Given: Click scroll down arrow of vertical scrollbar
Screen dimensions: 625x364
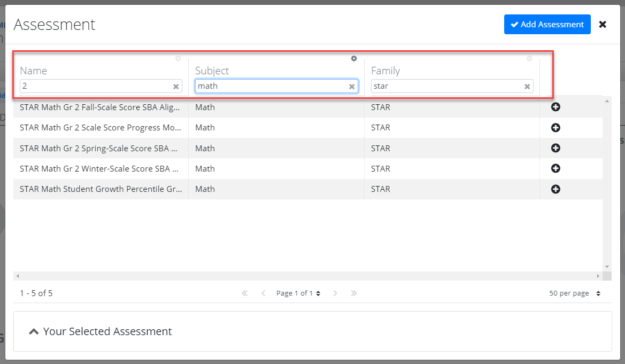Looking at the screenshot, I should pyautogui.click(x=607, y=267).
